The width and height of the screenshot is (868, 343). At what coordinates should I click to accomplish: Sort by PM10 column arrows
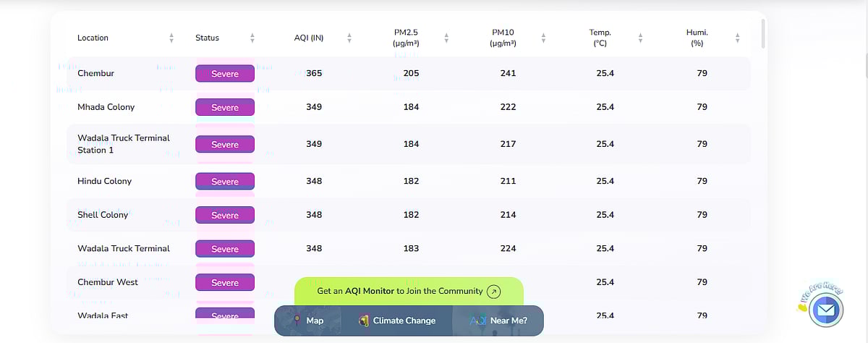tap(543, 38)
